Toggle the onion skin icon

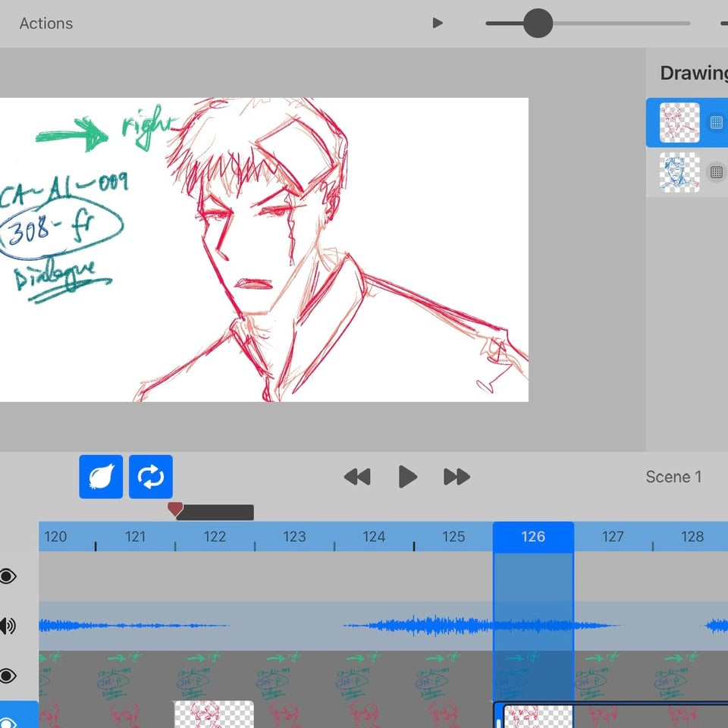pyautogui.click(x=100, y=477)
